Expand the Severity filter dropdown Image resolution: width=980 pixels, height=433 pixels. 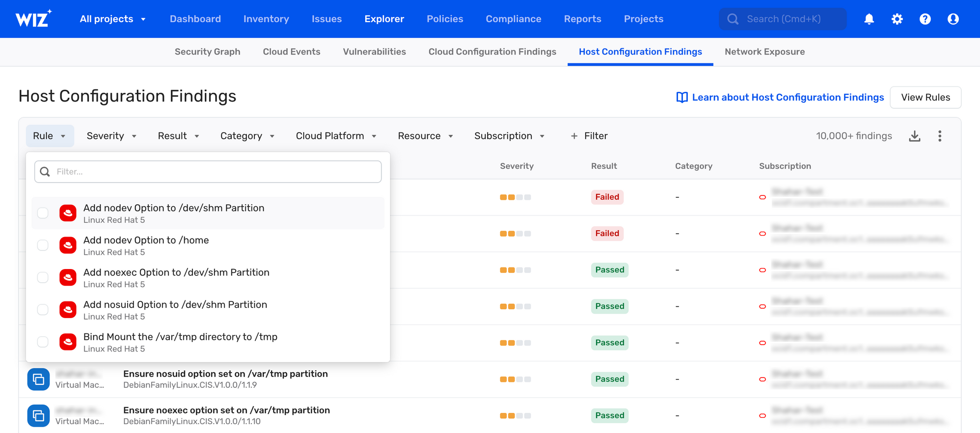coord(111,136)
